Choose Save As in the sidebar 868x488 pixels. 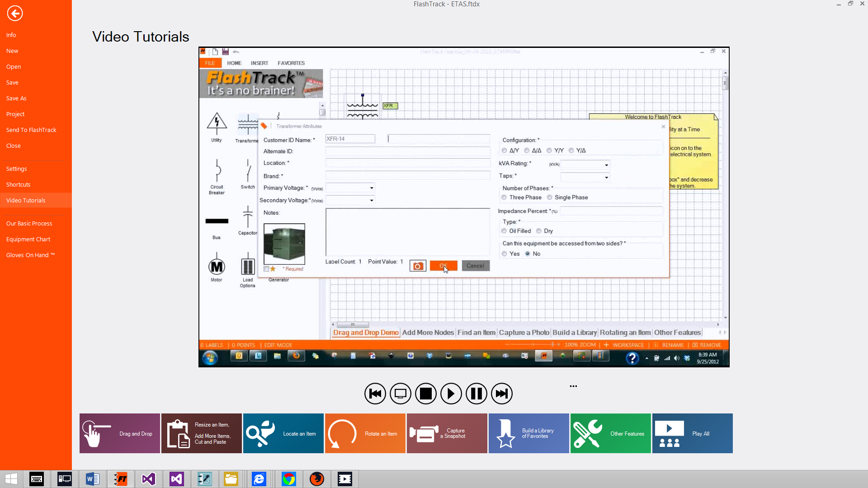tap(16, 98)
